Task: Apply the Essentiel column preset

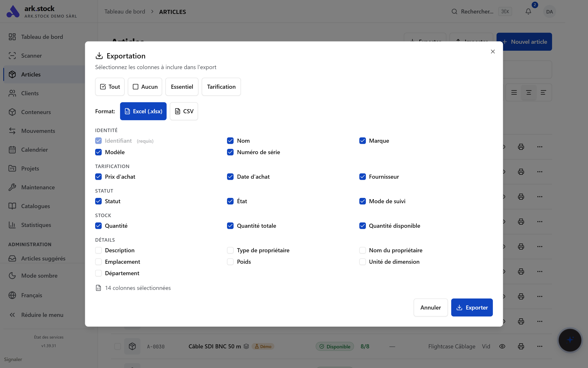Action: pyautogui.click(x=182, y=87)
